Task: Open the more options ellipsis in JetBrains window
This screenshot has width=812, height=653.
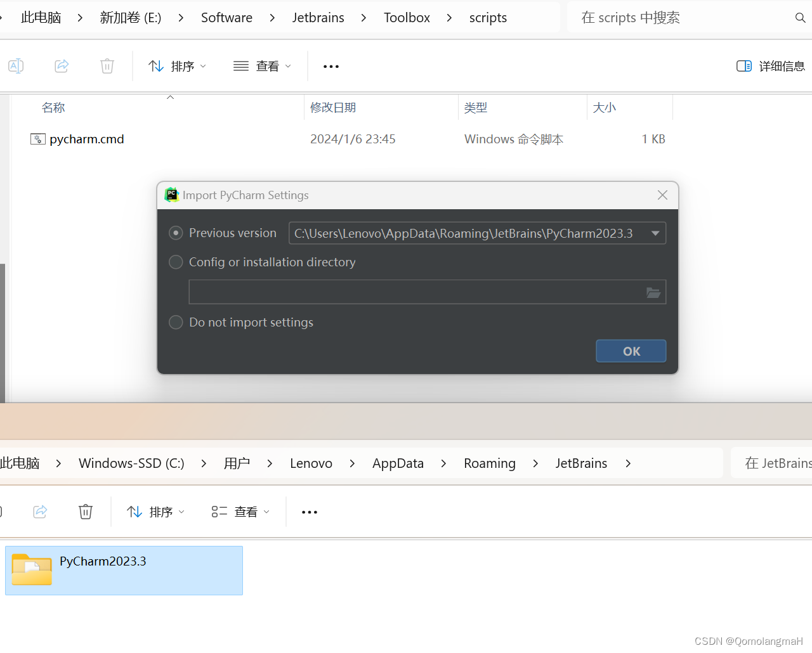Action: click(310, 512)
